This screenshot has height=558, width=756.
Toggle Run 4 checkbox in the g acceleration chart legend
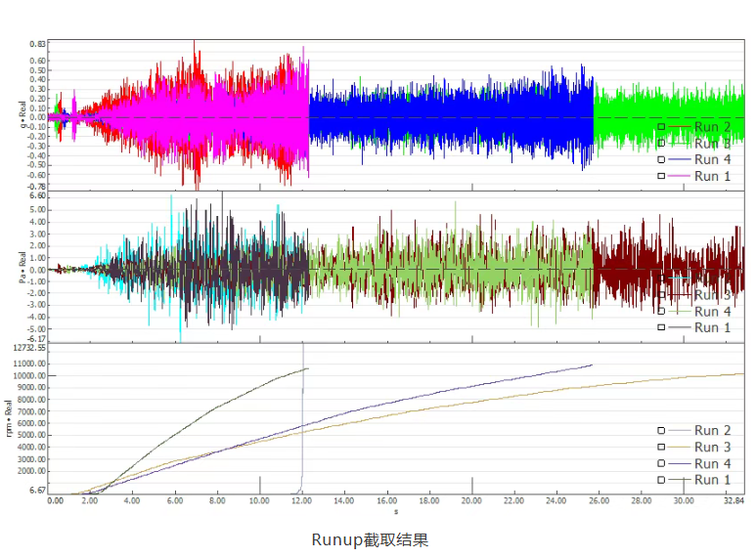[x=661, y=159]
